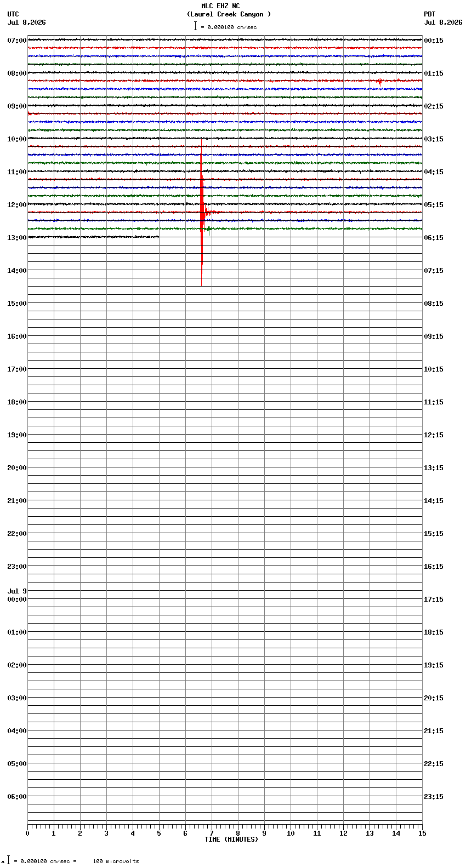Click the 'UTC' label in the header
466x868 pixels.
point(13,14)
